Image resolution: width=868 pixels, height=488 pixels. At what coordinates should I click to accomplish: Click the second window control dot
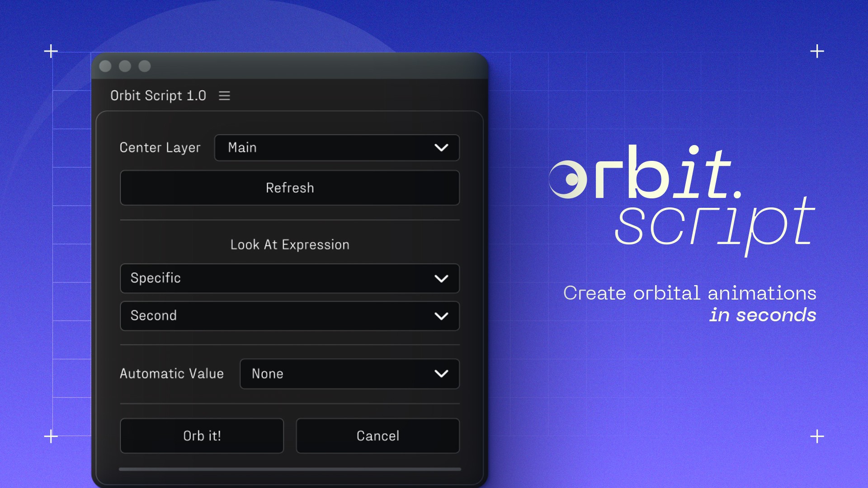pyautogui.click(x=125, y=66)
